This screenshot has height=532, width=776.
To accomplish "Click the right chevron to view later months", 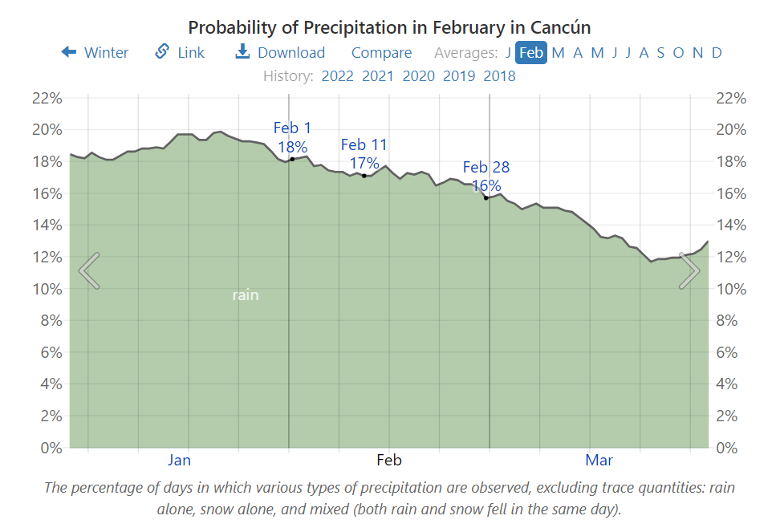I will click(x=689, y=270).
